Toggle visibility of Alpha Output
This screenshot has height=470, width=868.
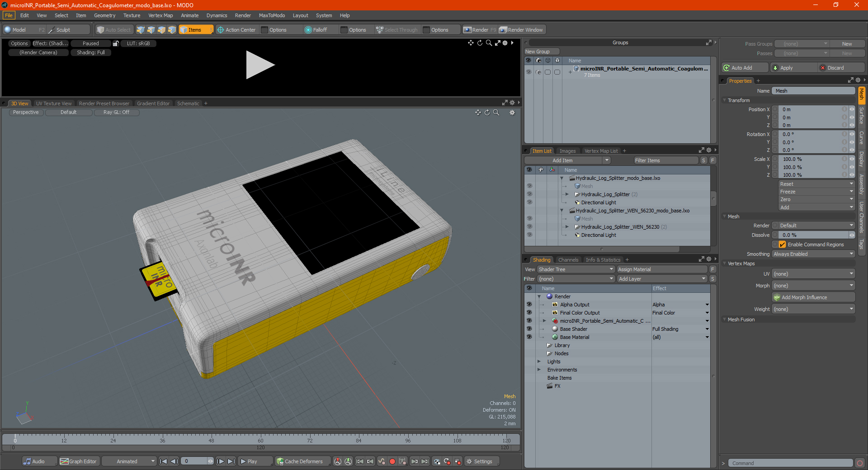529,305
